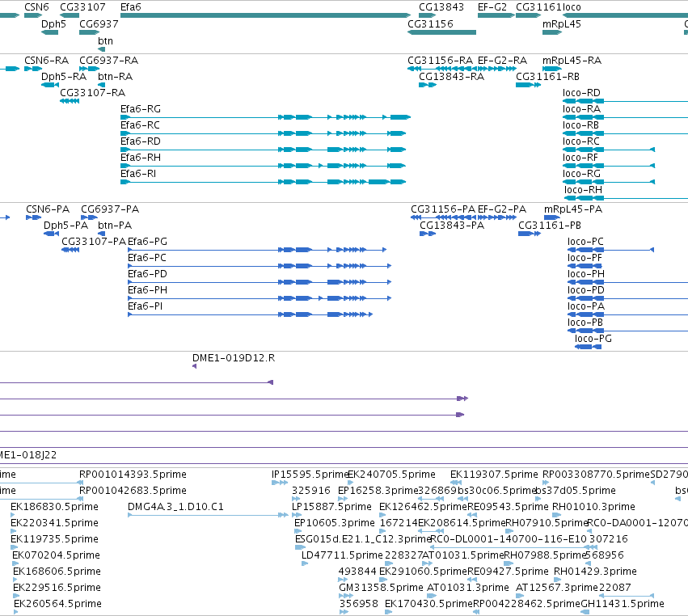
Task: Select the EF-G2-PA protein label
Action: [x=501, y=209]
